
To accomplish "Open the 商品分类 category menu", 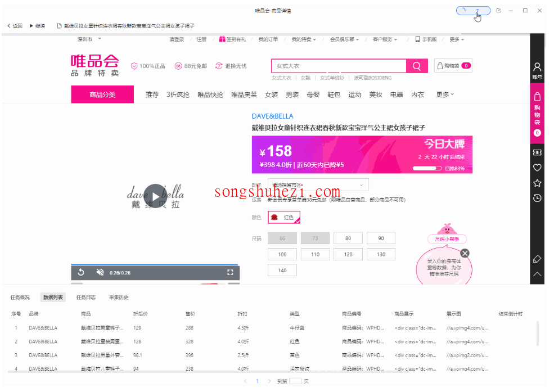I will [102, 94].
